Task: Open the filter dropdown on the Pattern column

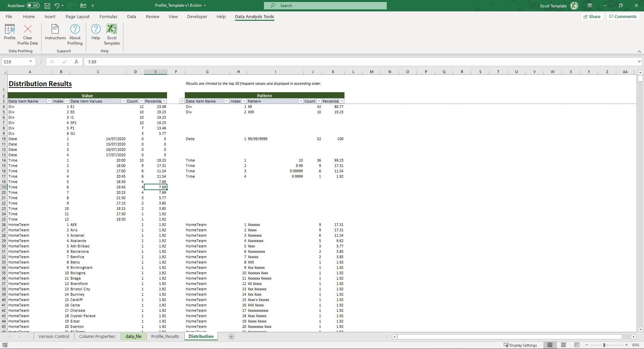Action: click(301, 101)
